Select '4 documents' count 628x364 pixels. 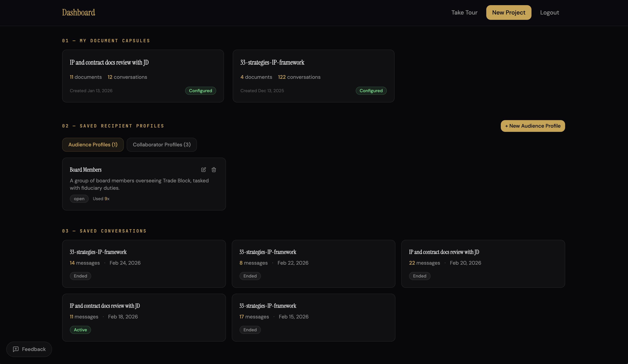(x=256, y=77)
